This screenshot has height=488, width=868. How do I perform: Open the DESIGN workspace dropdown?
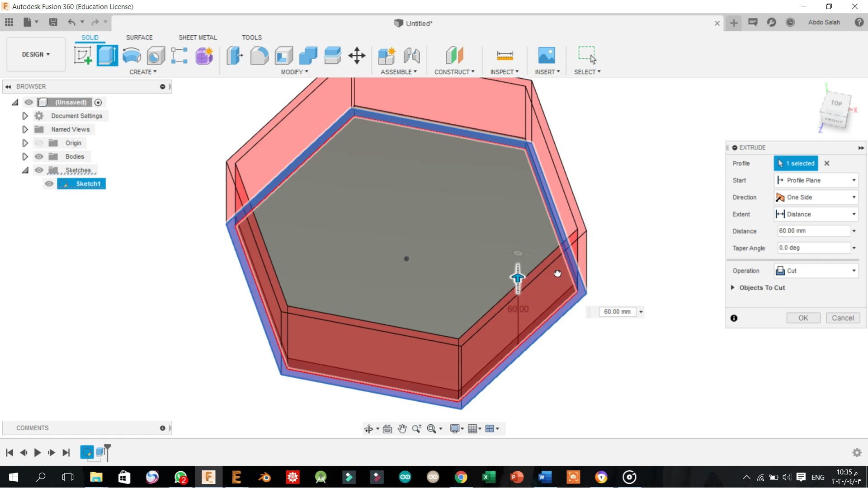[x=36, y=54]
